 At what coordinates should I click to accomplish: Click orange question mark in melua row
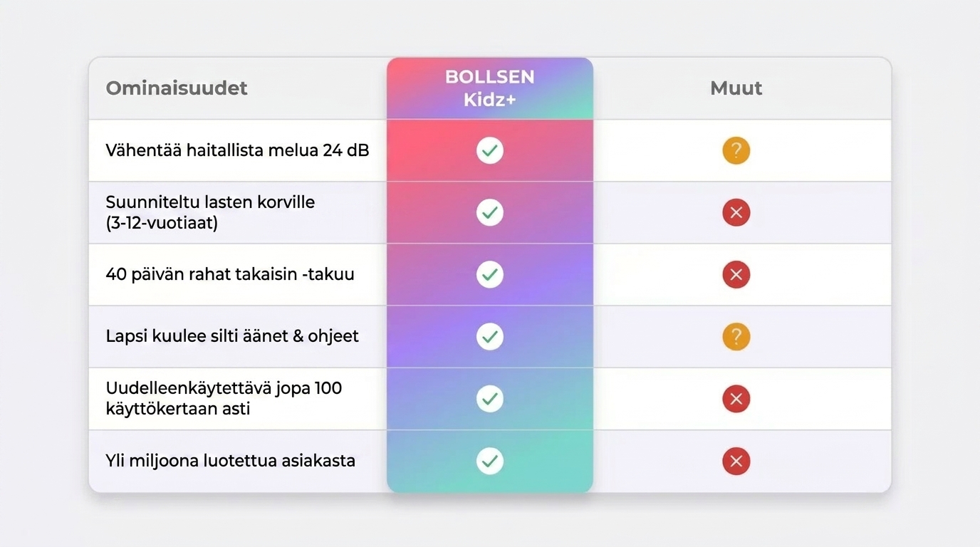(x=736, y=150)
